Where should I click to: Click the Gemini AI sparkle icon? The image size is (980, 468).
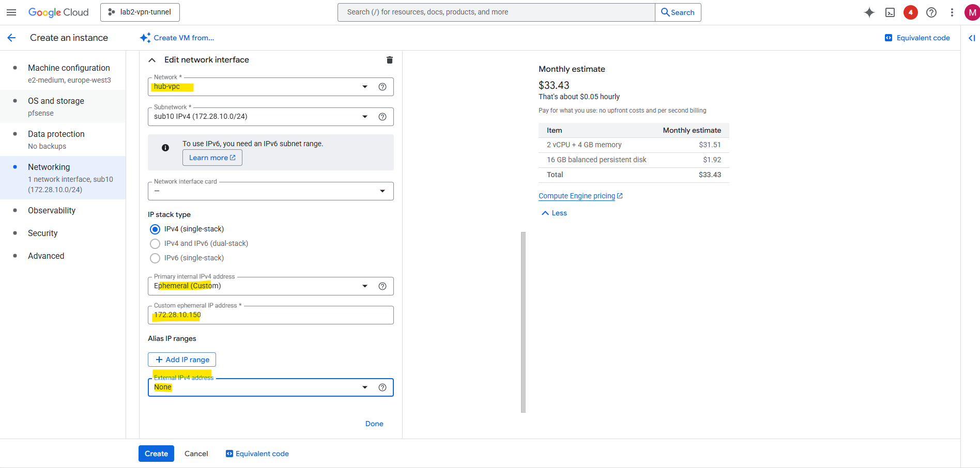coord(869,12)
